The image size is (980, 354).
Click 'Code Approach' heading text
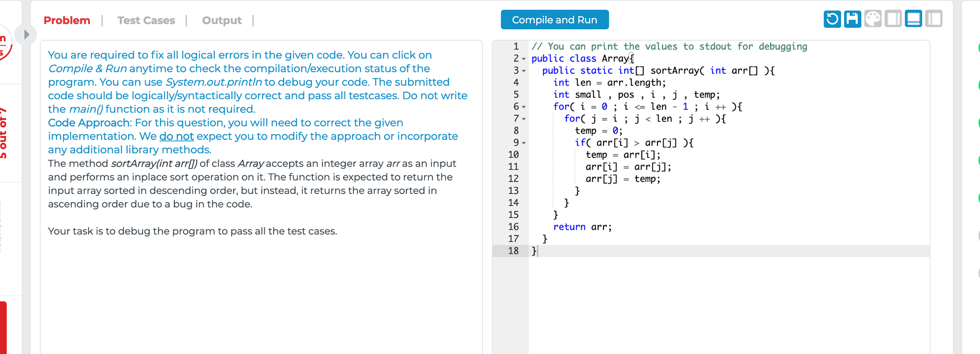(89, 123)
